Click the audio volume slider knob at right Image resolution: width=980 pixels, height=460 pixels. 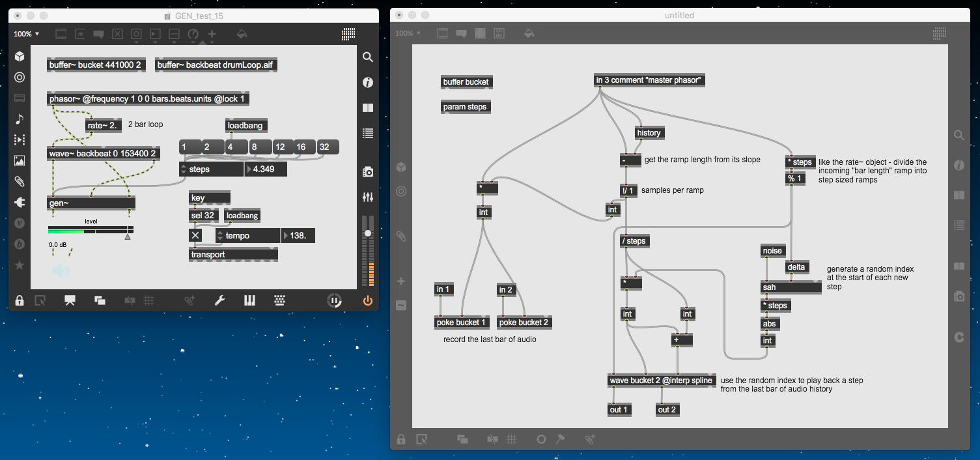(368, 233)
